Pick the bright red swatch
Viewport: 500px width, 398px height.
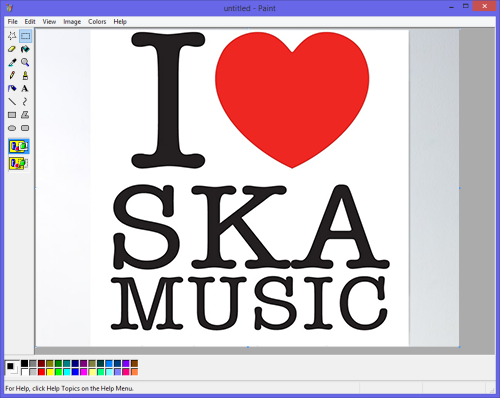pos(41,372)
